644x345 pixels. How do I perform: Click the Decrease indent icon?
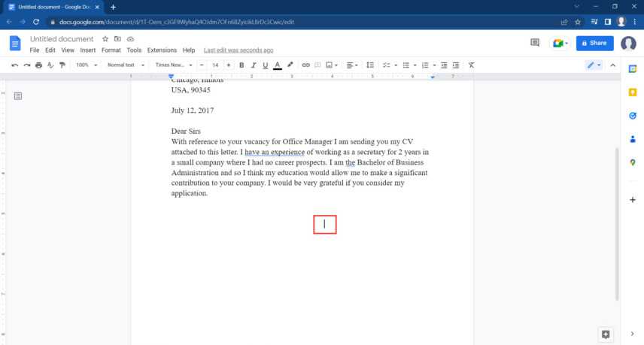pyautogui.click(x=444, y=65)
